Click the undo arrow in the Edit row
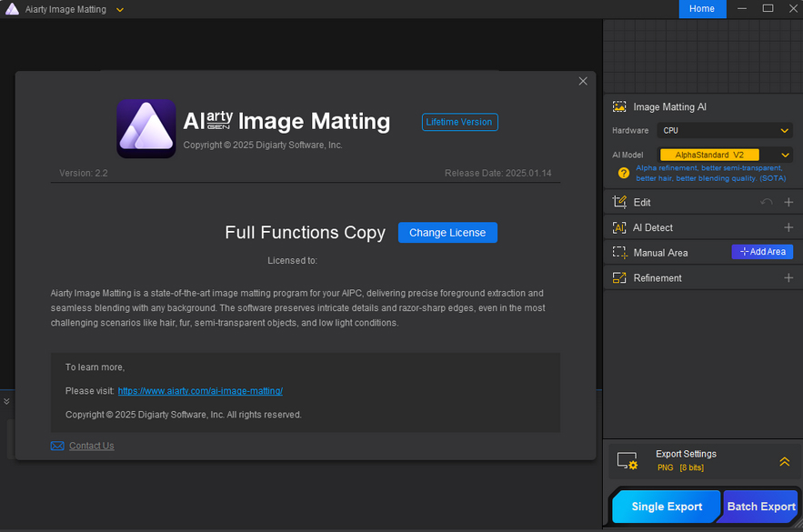Image resolution: width=803 pixels, height=532 pixels. (x=767, y=202)
